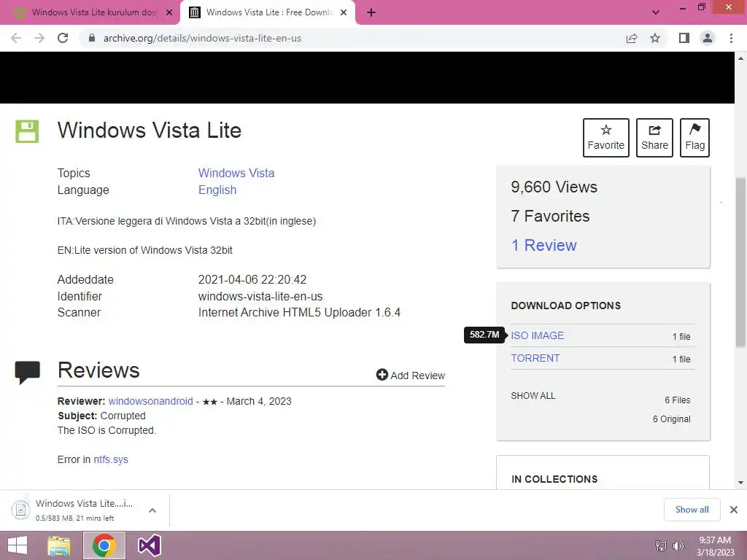Image resolution: width=747 pixels, height=560 pixels.
Task: Show all downloads
Action: (692, 510)
